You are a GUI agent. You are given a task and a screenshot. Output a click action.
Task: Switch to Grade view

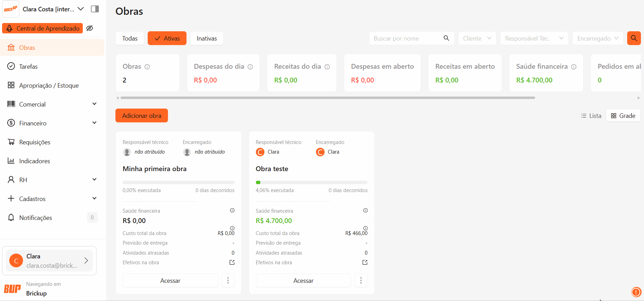(x=623, y=116)
